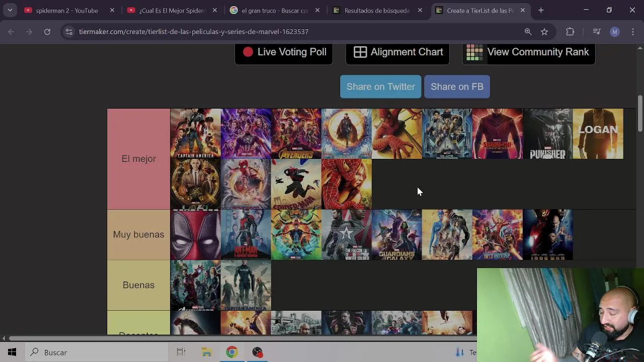Open Chrome from the taskbar

[232, 352]
